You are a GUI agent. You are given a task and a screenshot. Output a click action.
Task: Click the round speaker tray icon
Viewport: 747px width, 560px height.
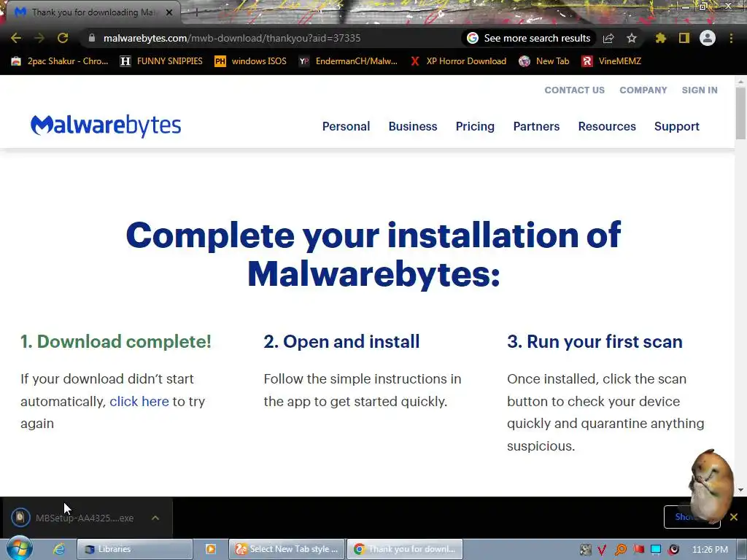(673, 550)
